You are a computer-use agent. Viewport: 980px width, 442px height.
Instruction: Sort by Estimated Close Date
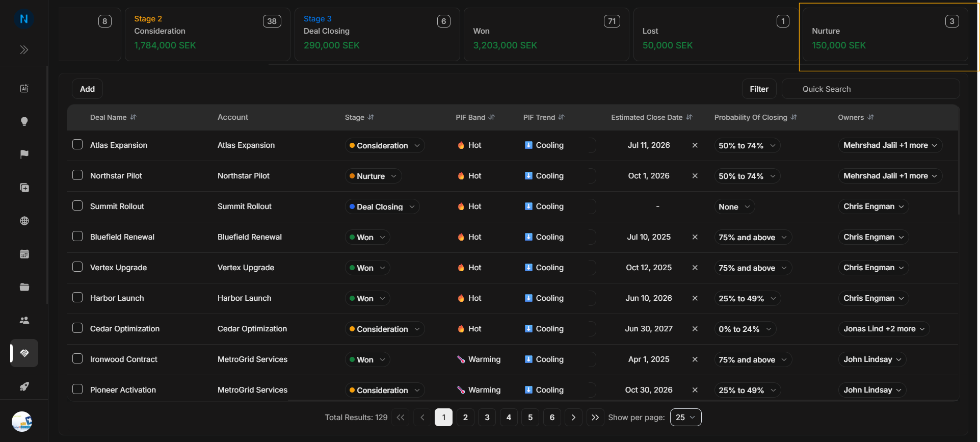point(689,117)
